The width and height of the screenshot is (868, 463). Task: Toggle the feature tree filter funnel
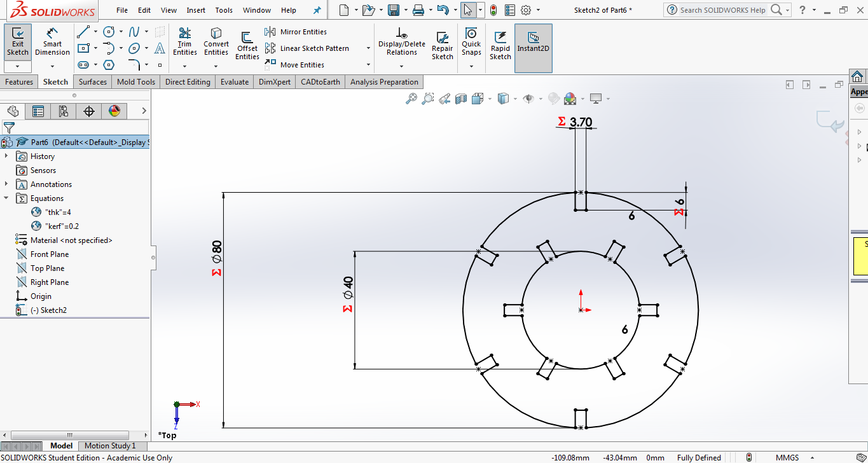click(8, 128)
